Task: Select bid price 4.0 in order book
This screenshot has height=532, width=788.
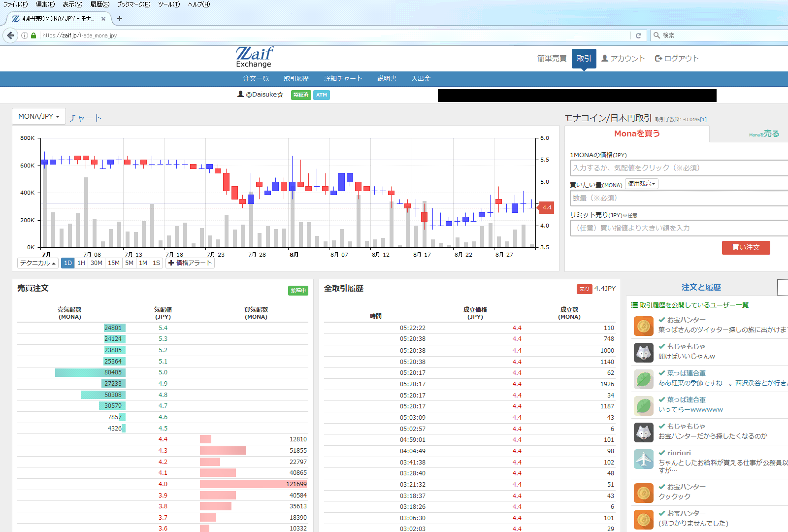Action: 163,484
